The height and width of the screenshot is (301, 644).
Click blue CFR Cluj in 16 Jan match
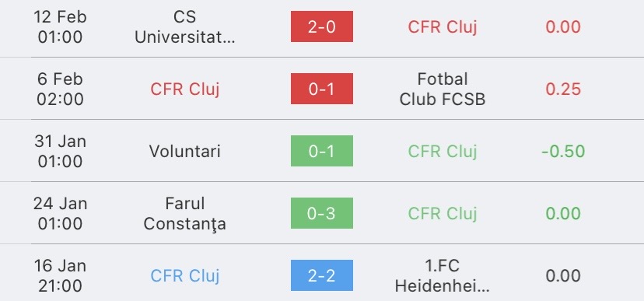[185, 276]
